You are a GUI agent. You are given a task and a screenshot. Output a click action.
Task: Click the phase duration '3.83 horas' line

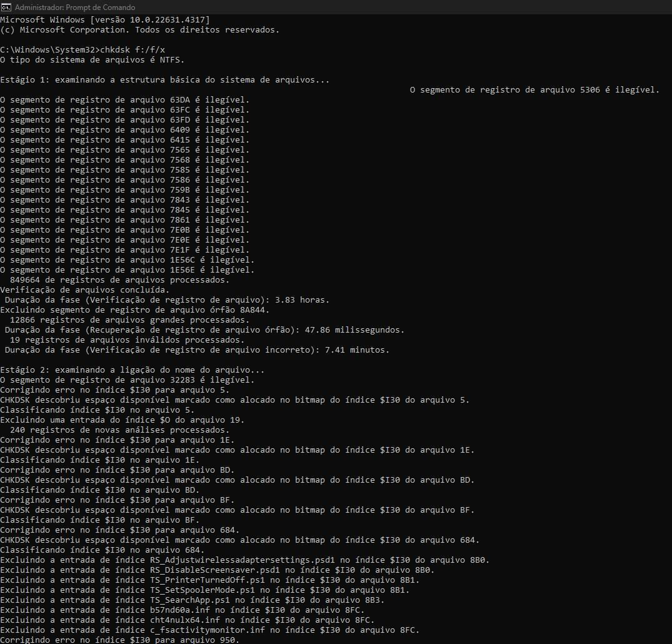167,299
